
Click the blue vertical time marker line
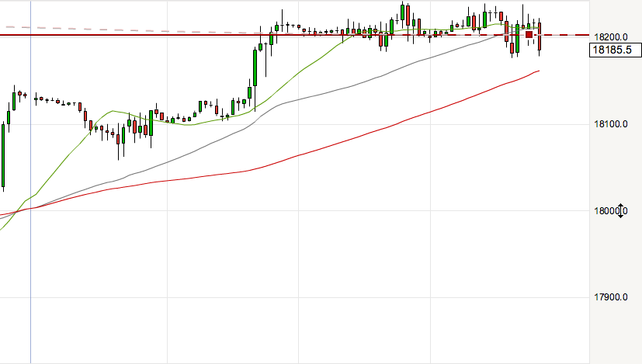31,182
